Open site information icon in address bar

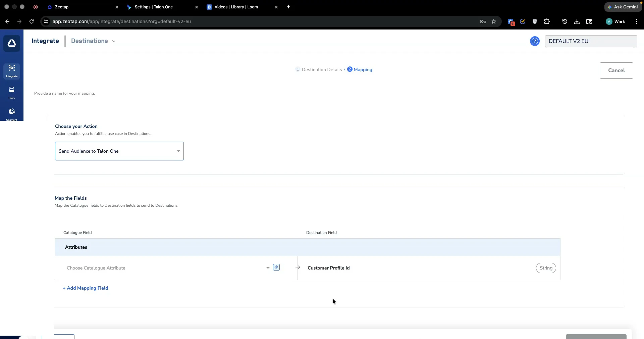coord(46,21)
